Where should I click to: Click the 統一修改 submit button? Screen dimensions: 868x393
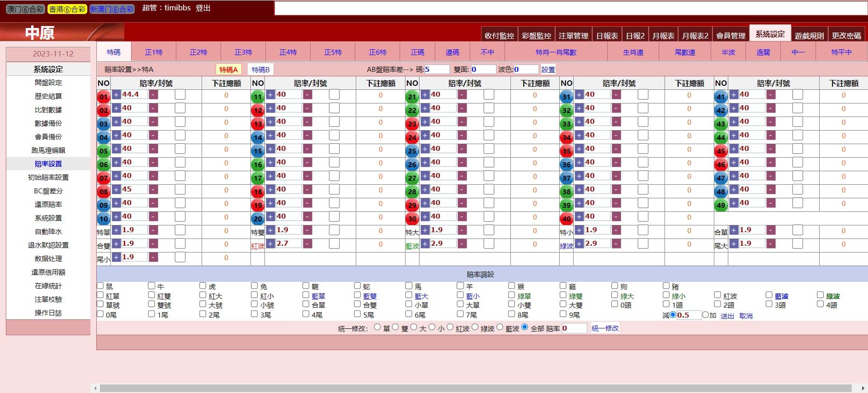[605, 328]
